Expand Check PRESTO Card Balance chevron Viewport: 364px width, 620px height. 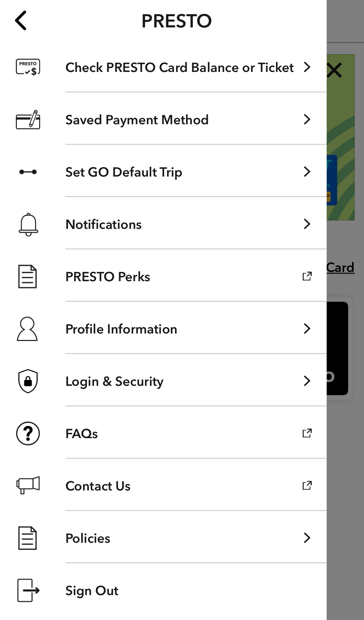pyautogui.click(x=307, y=67)
